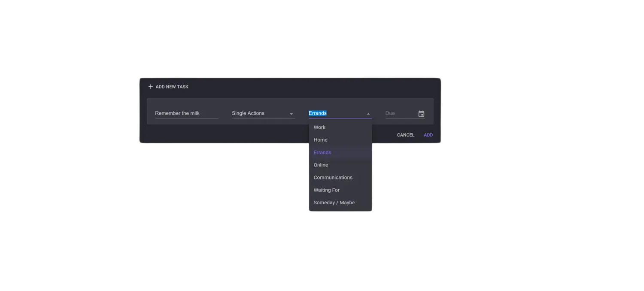Choose Home as the task context
644x291 pixels.
coord(320,139)
